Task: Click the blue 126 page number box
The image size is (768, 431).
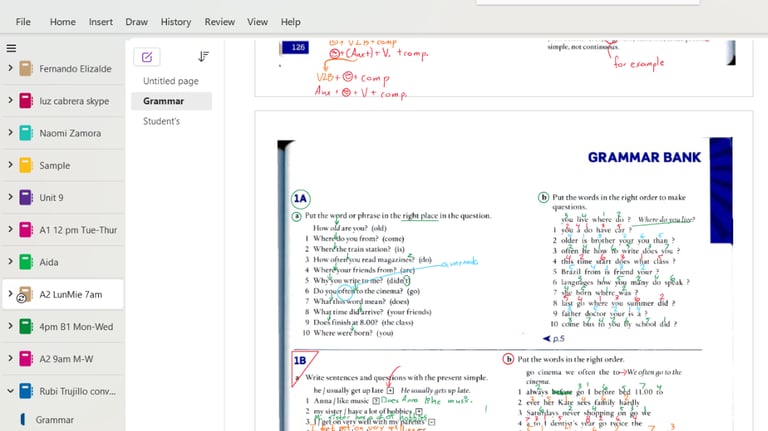Action: [295, 47]
